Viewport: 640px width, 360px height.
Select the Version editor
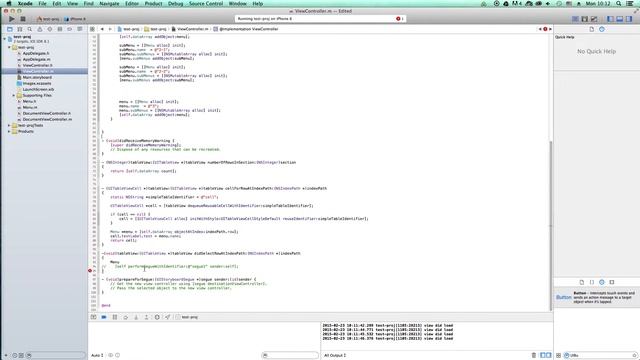(594, 19)
